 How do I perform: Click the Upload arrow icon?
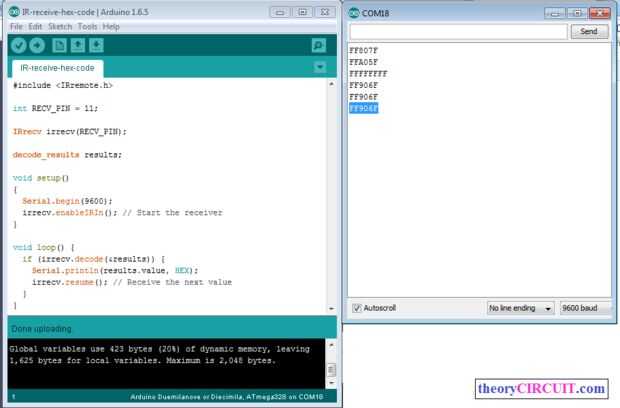[x=37, y=45]
